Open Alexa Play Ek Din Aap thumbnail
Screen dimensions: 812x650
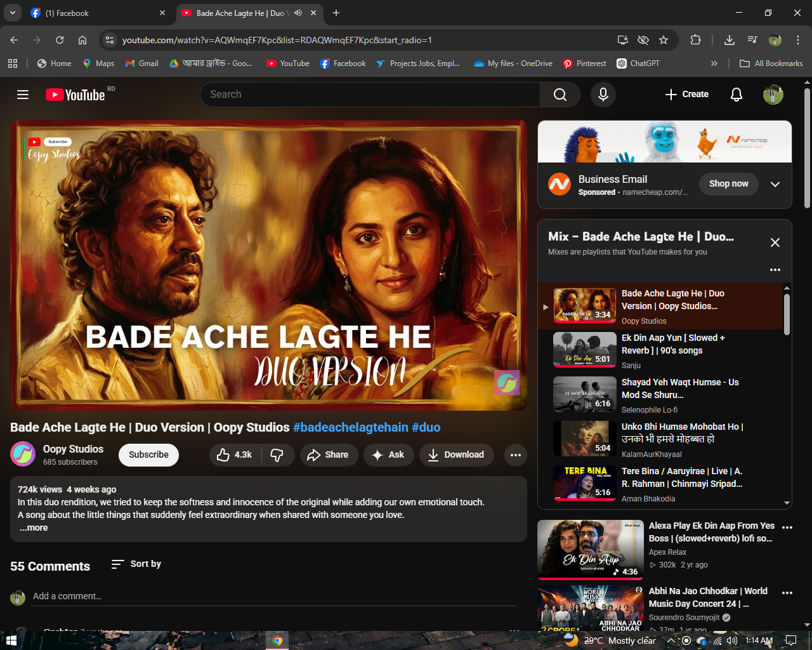click(591, 549)
